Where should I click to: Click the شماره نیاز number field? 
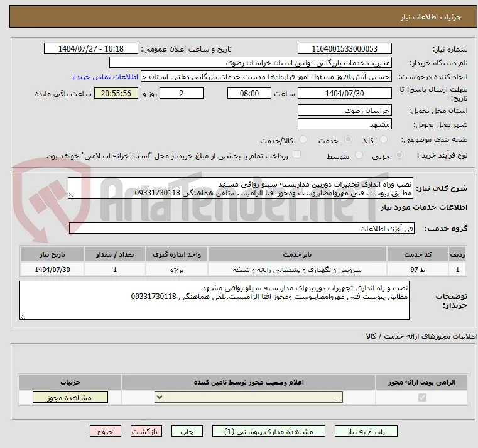tap(344, 49)
